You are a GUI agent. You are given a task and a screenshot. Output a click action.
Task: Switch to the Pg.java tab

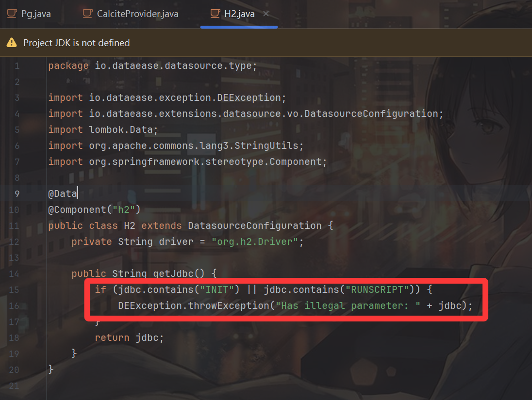[36, 14]
